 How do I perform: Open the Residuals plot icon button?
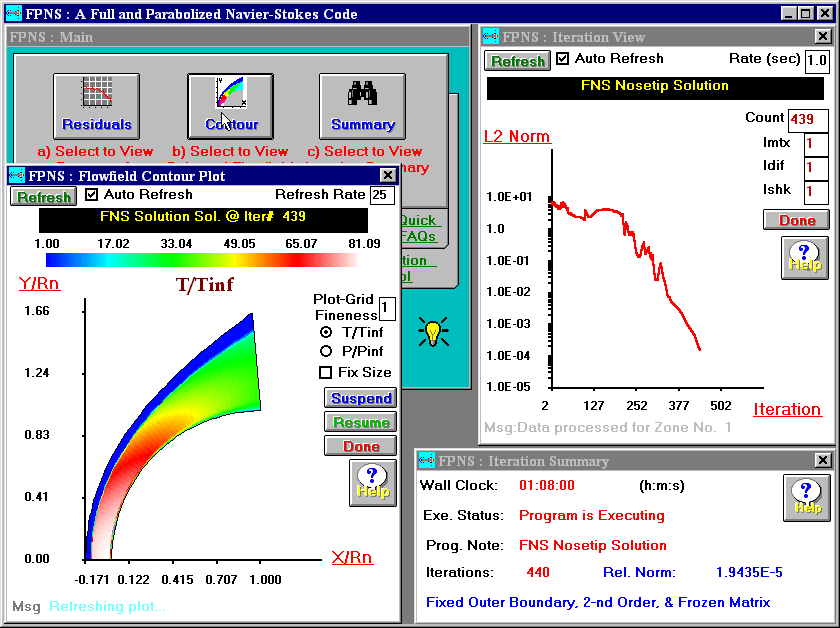tap(96, 106)
